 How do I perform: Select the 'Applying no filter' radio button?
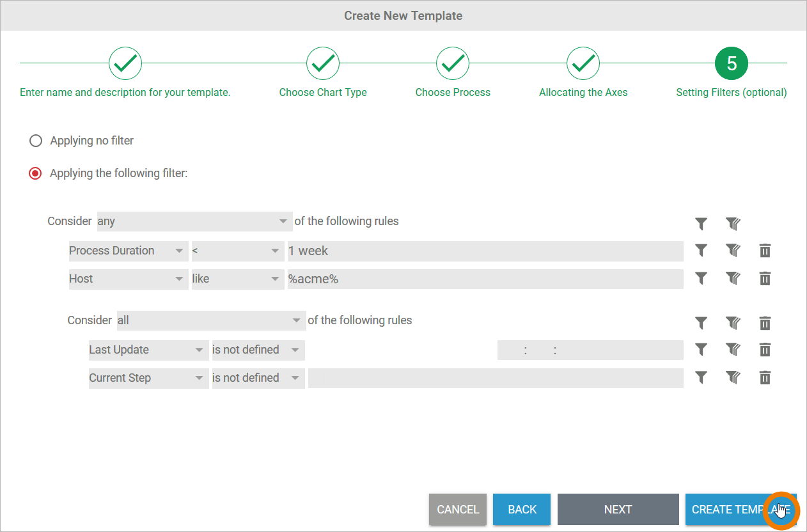click(x=36, y=141)
